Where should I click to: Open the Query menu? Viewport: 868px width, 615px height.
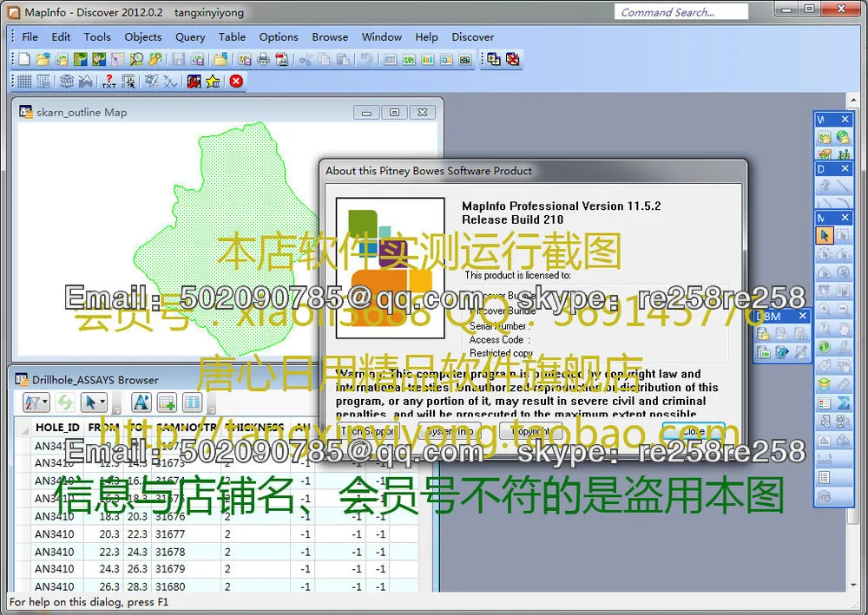(x=190, y=37)
